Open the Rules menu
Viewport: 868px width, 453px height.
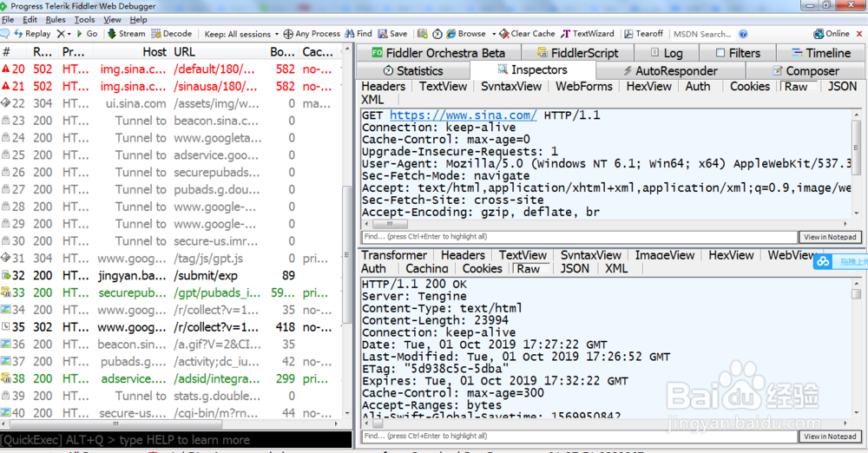pos(56,19)
